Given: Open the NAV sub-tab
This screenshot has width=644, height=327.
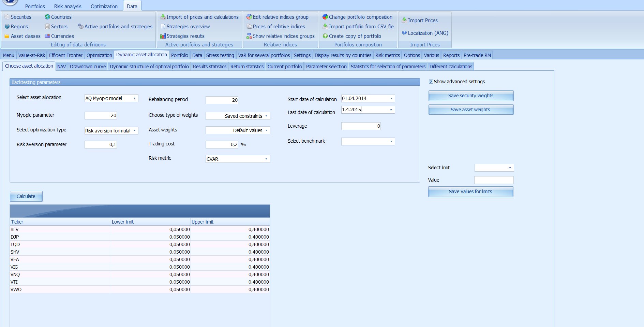Looking at the screenshot, I should pos(61,67).
